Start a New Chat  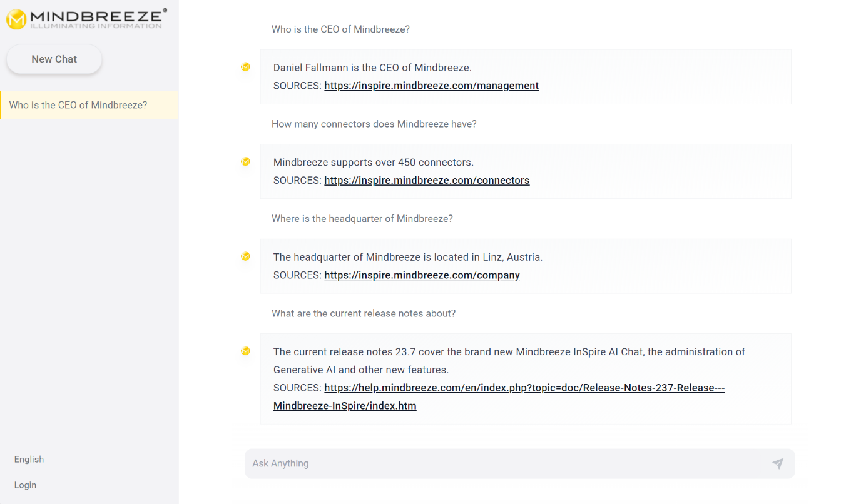pos(54,59)
